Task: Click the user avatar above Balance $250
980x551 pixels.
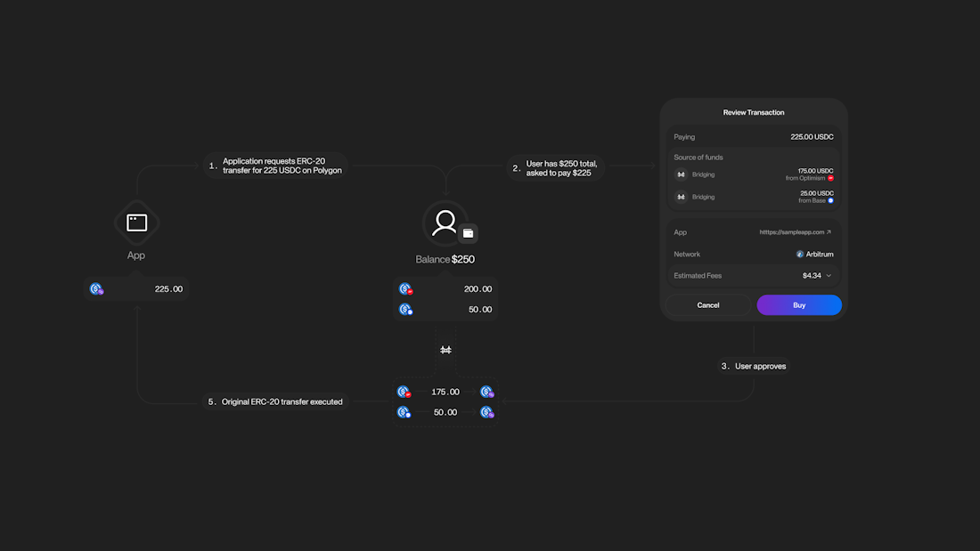Action: tap(445, 220)
